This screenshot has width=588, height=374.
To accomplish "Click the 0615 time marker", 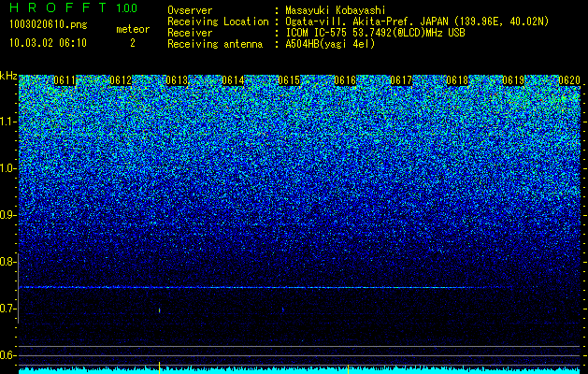I will (x=290, y=80).
